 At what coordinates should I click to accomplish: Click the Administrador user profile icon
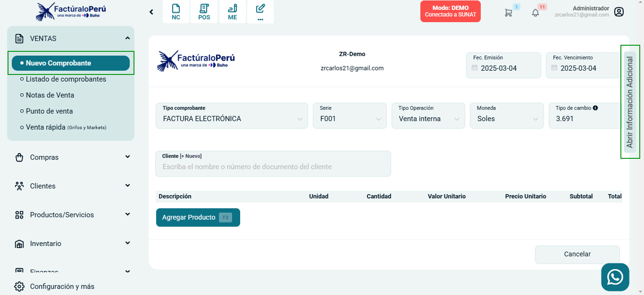click(x=619, y=12)
